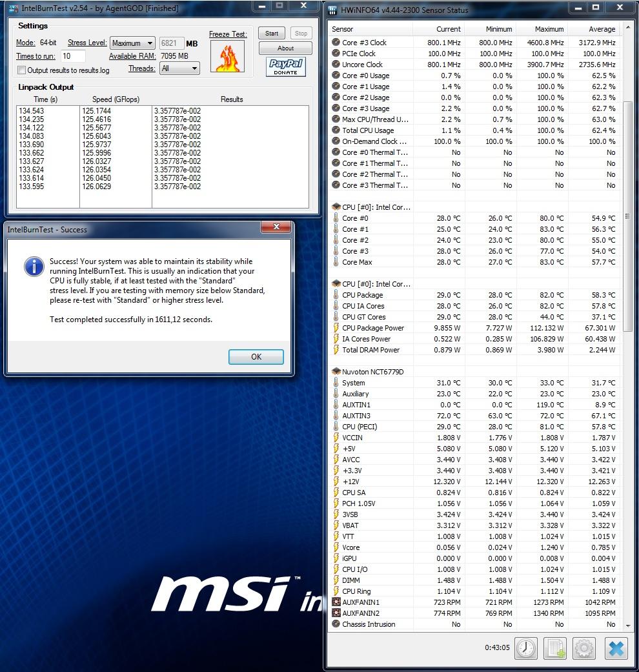Screen dimensions: 639x672
Task: Click the '0:43:05' elapsed time readout
Action: 497,647
